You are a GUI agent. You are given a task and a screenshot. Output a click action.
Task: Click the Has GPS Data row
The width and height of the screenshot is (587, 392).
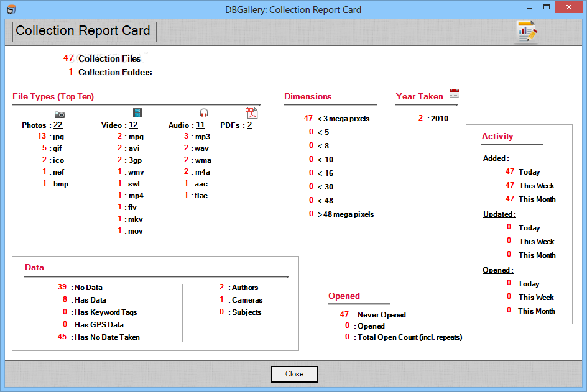[x=93, y=325]
